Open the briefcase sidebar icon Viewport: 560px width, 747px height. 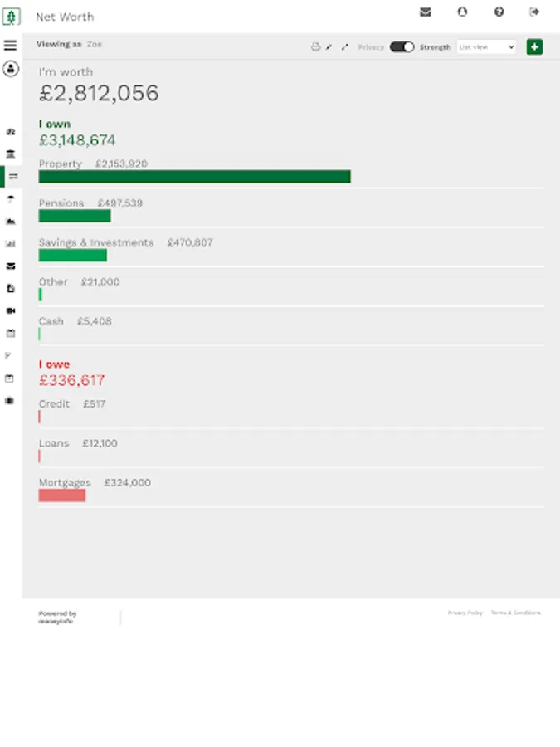pos(9,401)
